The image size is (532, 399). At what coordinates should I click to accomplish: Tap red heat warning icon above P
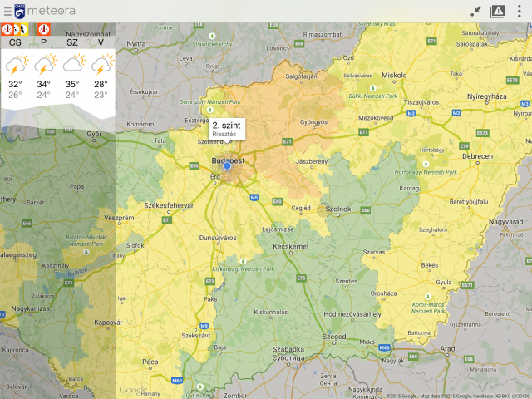click(x=44, y=30)
